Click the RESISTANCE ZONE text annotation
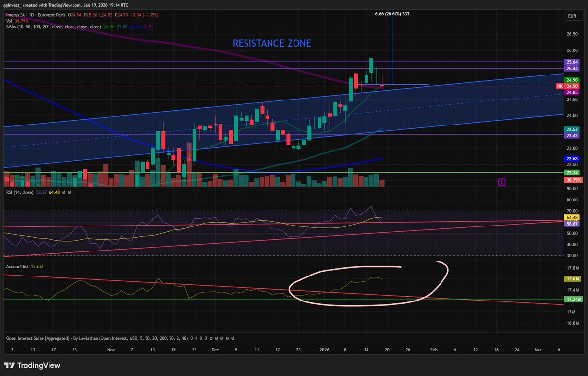The width and height of the screenshot is (588, 376). [272, 43]
